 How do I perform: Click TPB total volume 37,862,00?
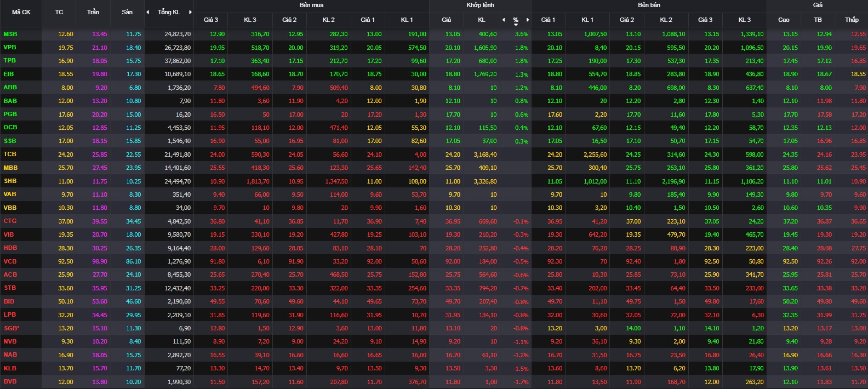[178, 61]
